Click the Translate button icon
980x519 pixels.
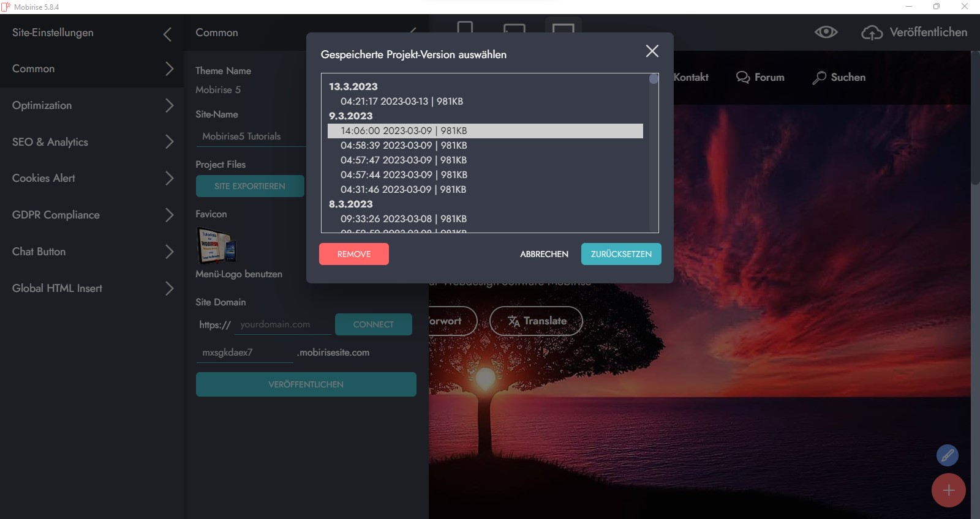pyautogui.click(x=513, y=321)
